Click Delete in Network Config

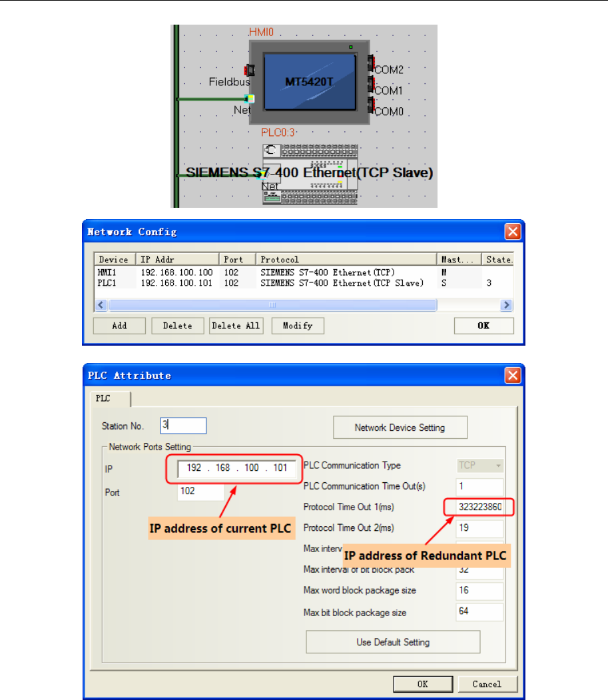click(x=177, y=326)
